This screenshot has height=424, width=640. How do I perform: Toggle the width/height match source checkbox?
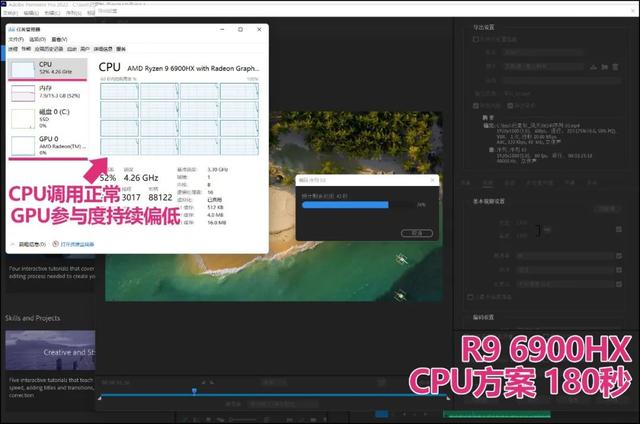click(619, 229)
